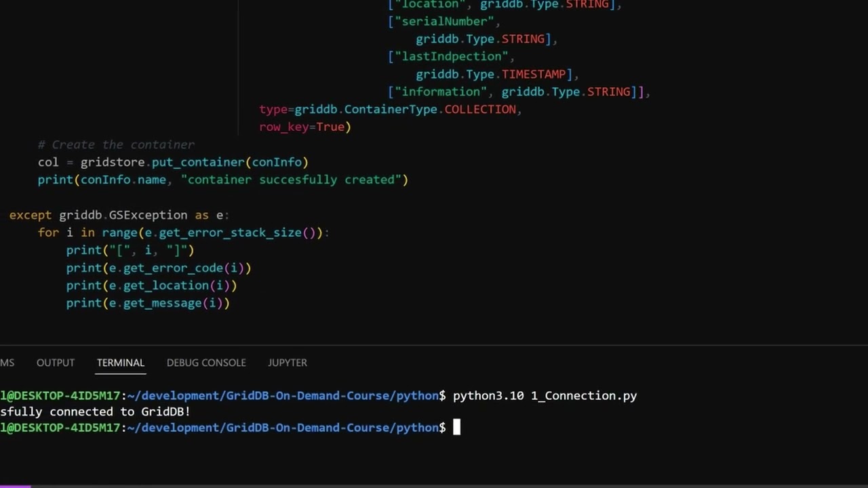
Task: Click 'get_error_stack_size' in the for loop
Action: 230,232
